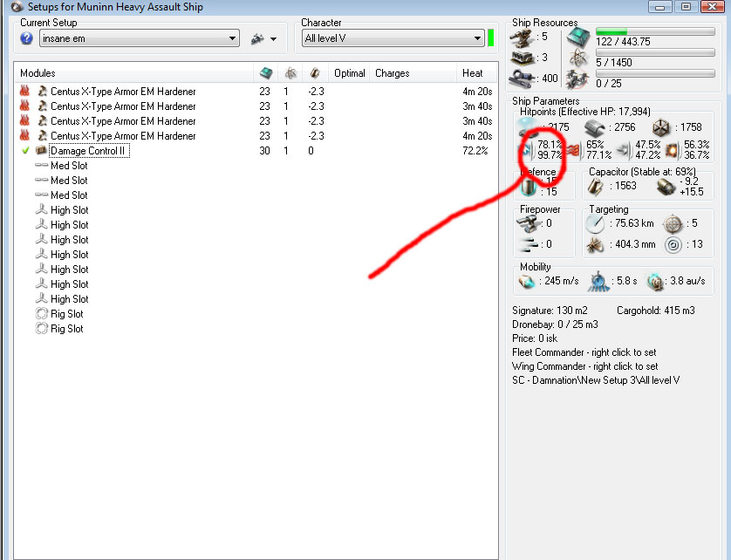This screenshot has width=731, height=560.
Task: Select the last empty Med Slot
Action: point(69,195)
